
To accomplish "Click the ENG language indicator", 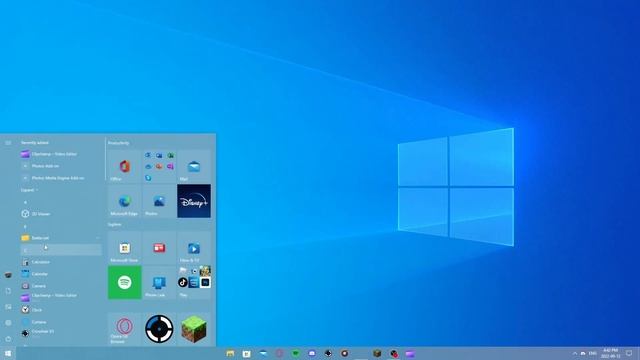I will pos(592,353).
